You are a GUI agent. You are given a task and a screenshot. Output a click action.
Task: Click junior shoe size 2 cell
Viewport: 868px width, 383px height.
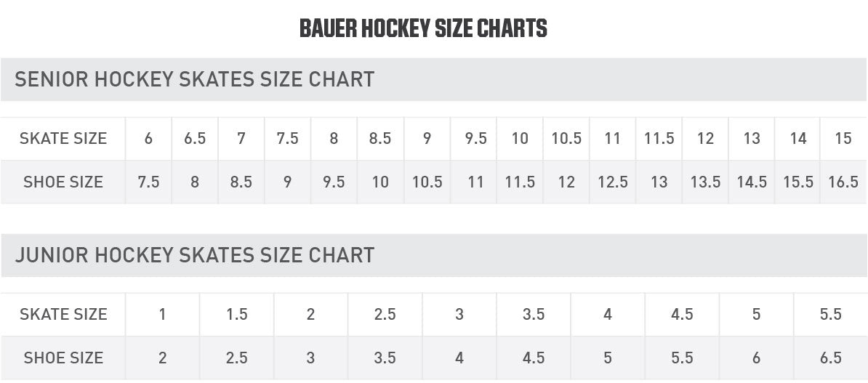tap(162, 358)
